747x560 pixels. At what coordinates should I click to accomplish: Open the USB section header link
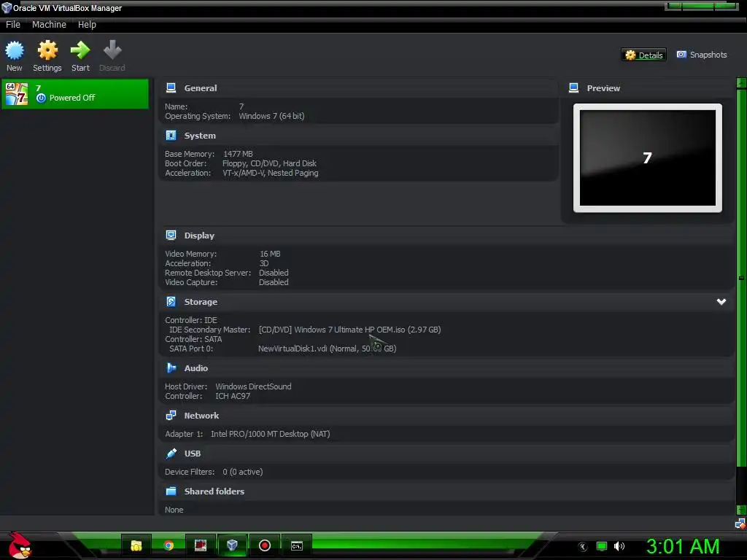coord(193,454)
